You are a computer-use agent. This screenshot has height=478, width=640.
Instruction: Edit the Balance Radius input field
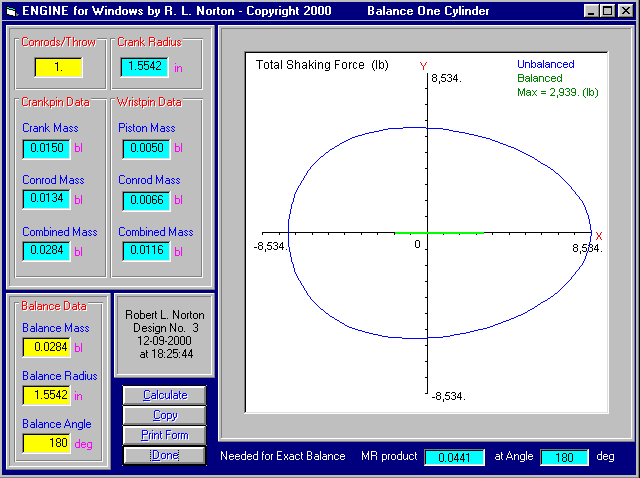click(47, 396)
